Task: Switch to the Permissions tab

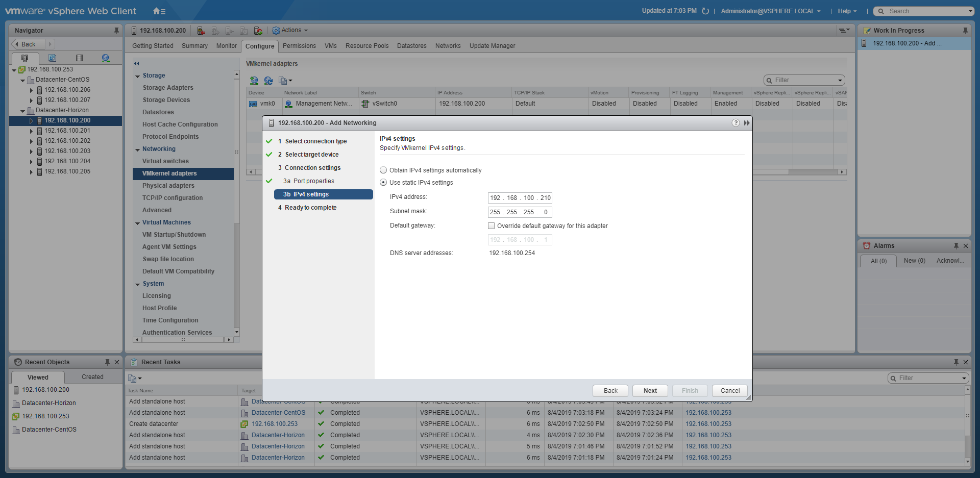Action: (x=299, y=46)
